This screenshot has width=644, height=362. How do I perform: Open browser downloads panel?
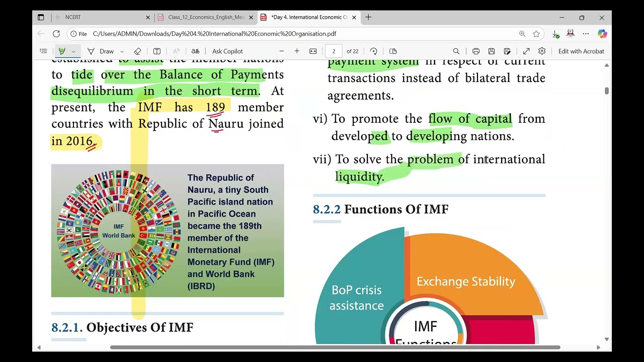(555, 34)
